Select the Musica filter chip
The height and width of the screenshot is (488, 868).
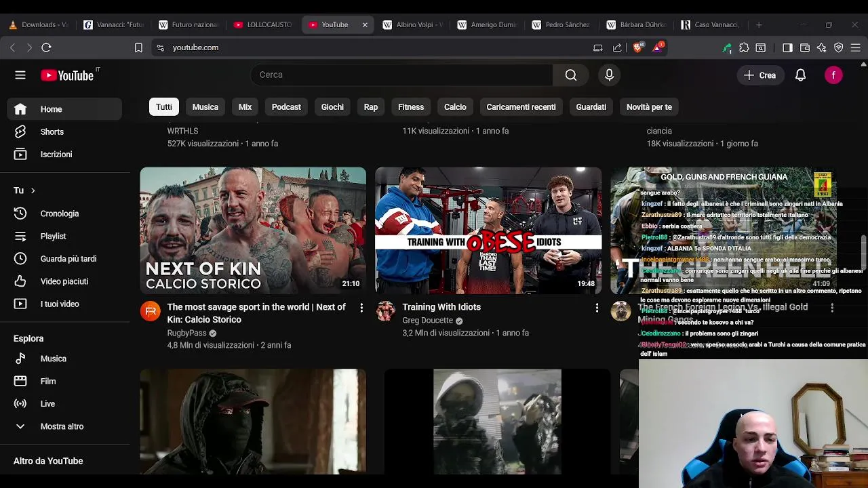coord(205,107)
